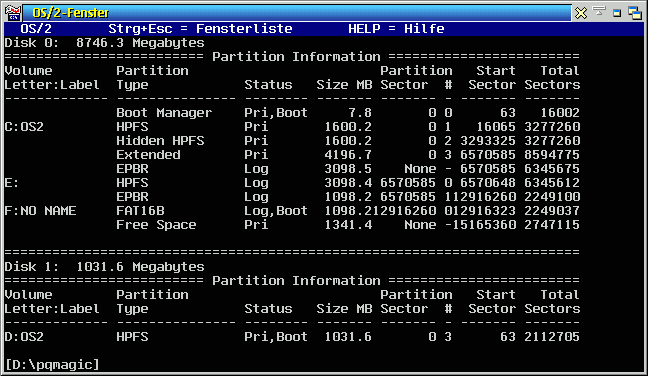Select the Hidden HPFS partition type text

160,141
